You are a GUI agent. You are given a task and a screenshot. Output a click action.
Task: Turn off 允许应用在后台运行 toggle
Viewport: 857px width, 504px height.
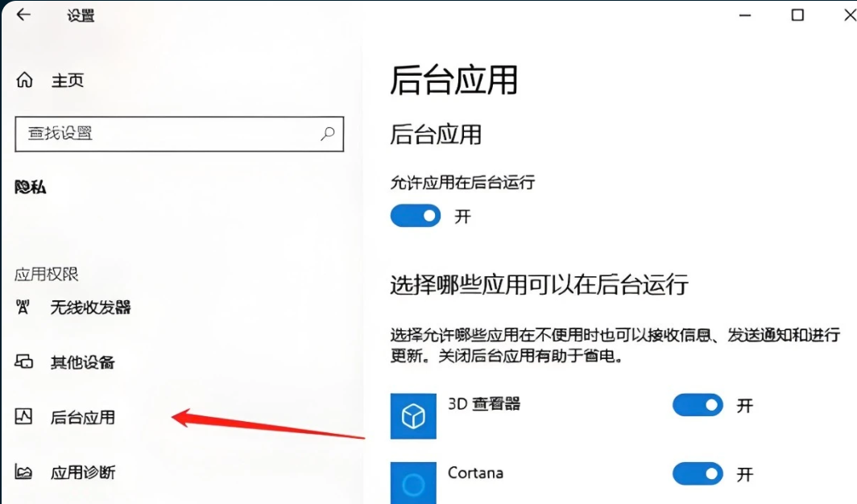[x=416, y=216]
